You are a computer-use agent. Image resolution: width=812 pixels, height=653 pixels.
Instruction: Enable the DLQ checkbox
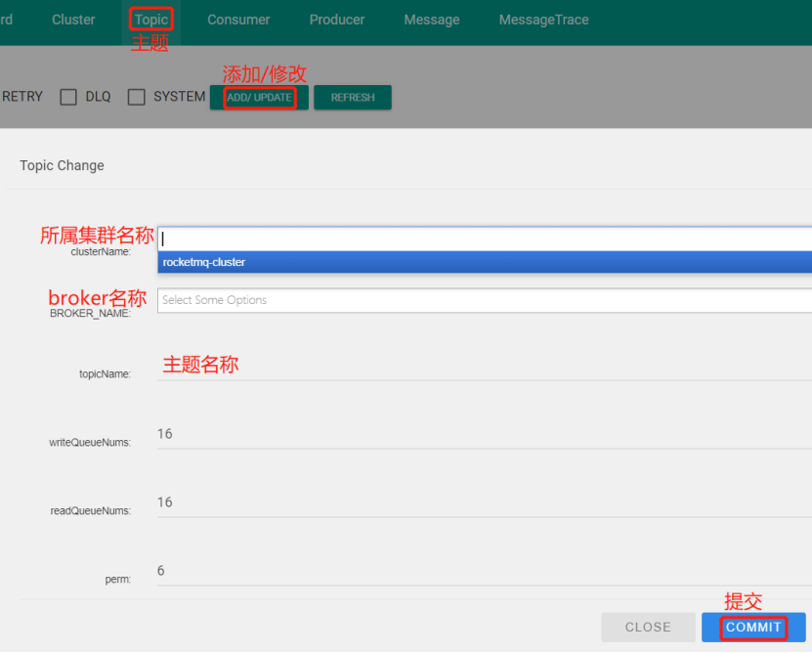[68, 97]
